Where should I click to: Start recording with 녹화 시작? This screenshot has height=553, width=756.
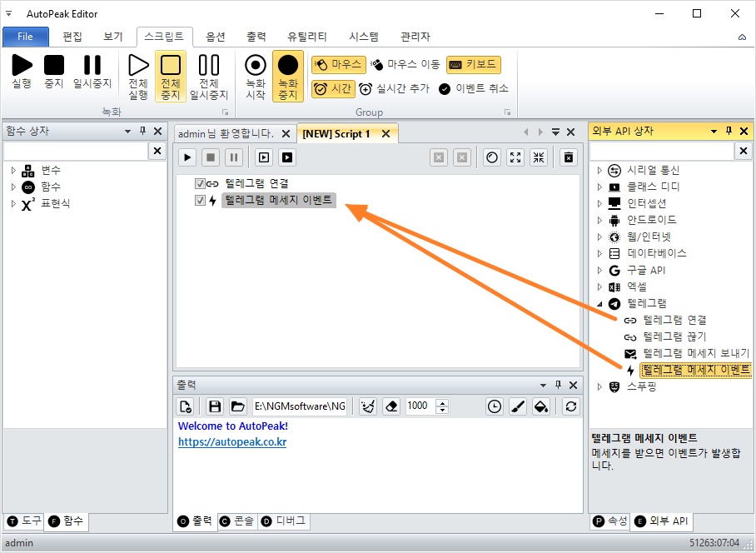click(x=256, y=77)
